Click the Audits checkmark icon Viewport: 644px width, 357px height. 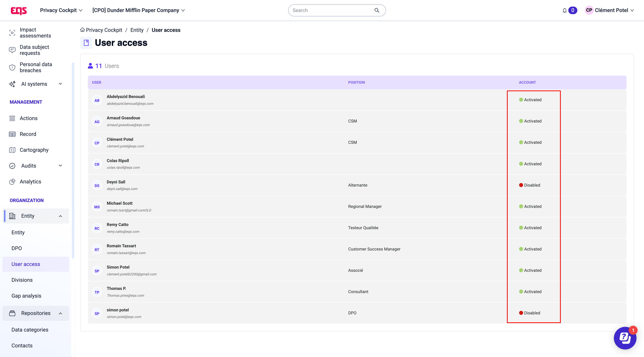click(x=12, y=166)
